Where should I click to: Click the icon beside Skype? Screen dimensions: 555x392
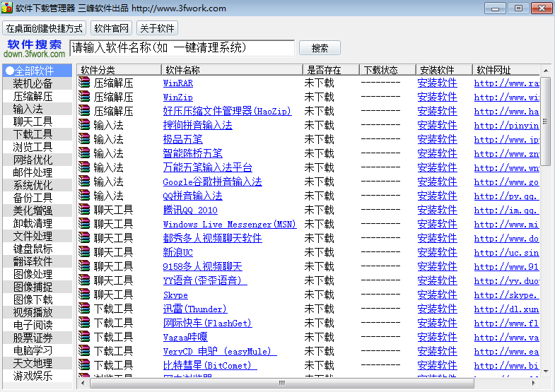tap(84, 295)
